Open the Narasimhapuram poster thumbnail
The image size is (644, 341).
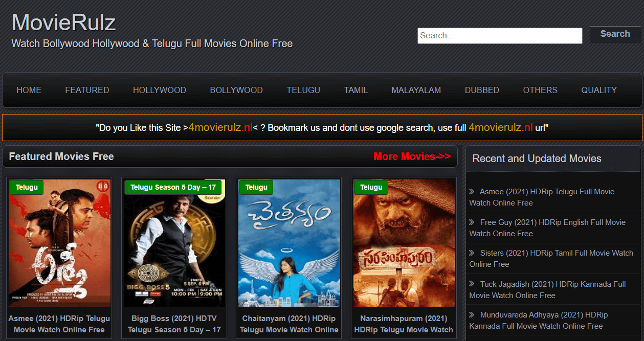404,243
